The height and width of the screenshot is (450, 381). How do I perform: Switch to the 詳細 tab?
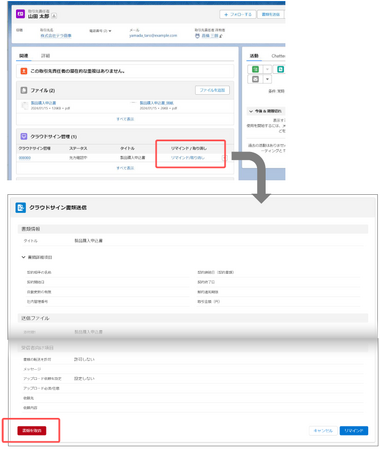click(x=45, y=56)
